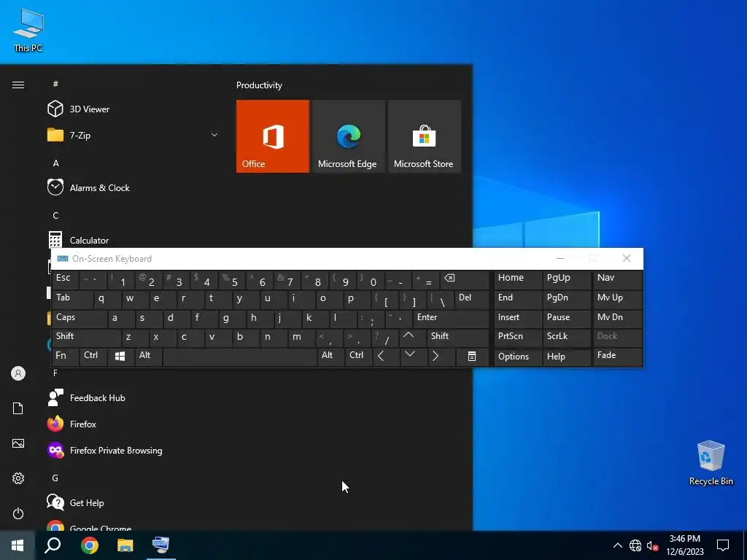Open the Microsoft Store tile

(424, 136)
